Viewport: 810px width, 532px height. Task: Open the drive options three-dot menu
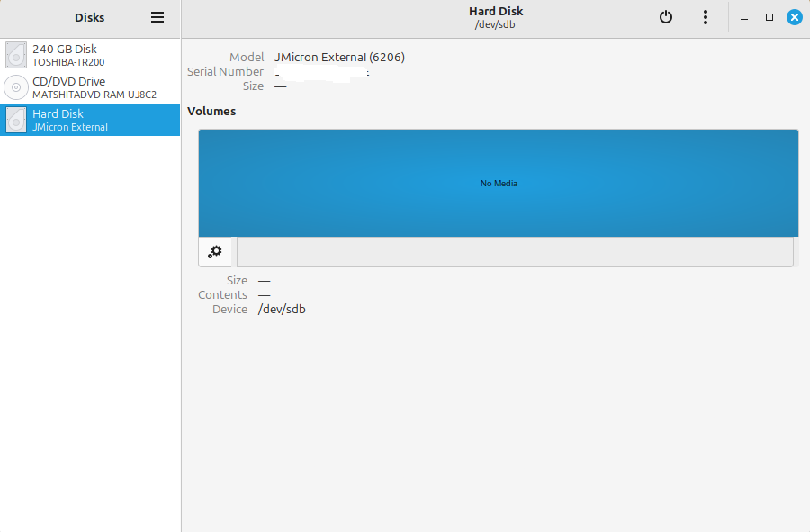[x=705, y=17]
